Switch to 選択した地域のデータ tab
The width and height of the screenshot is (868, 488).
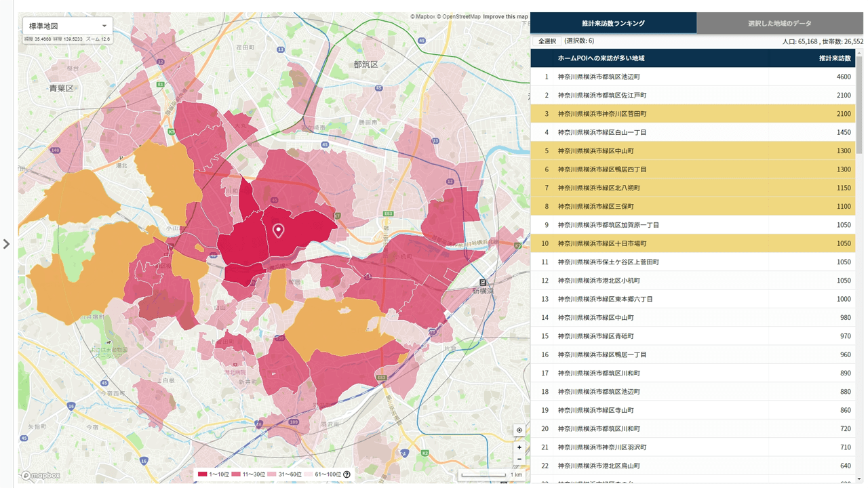coord(779,23)
